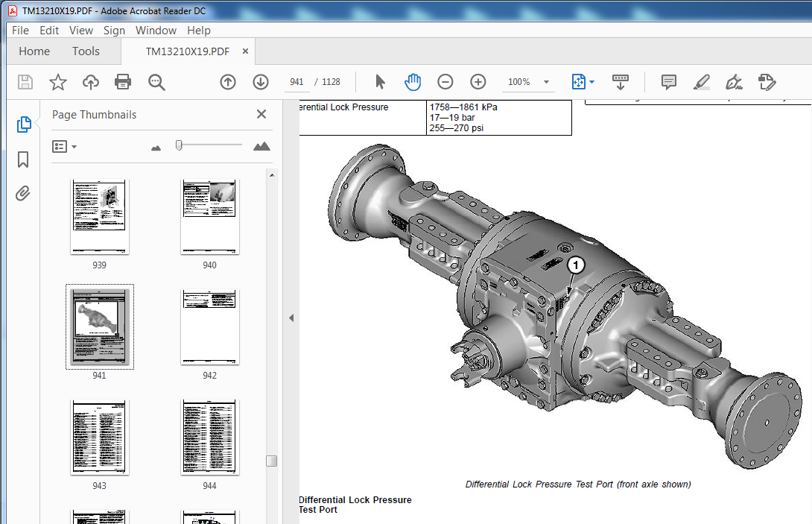This screenshot has height=524, width=812.
Task: Close the TM13210X19.PDF tab
Action: click(x=246, y=51)
